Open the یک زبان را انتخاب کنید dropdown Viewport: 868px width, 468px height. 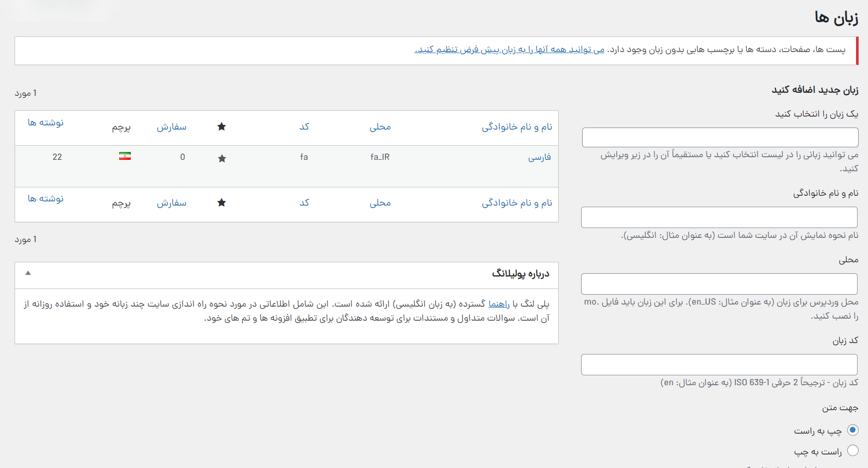[x=720, y=137]
